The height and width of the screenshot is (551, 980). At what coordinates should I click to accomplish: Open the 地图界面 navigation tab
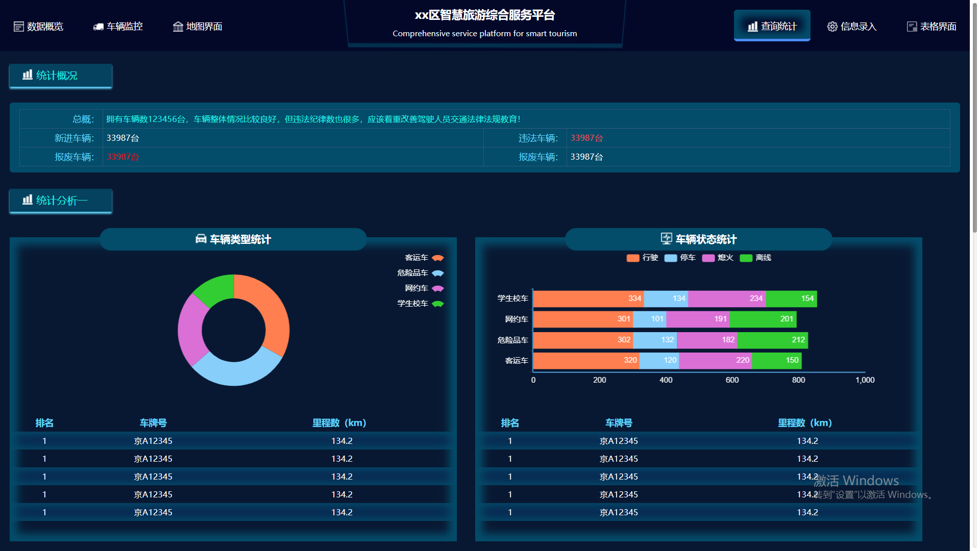198,27
